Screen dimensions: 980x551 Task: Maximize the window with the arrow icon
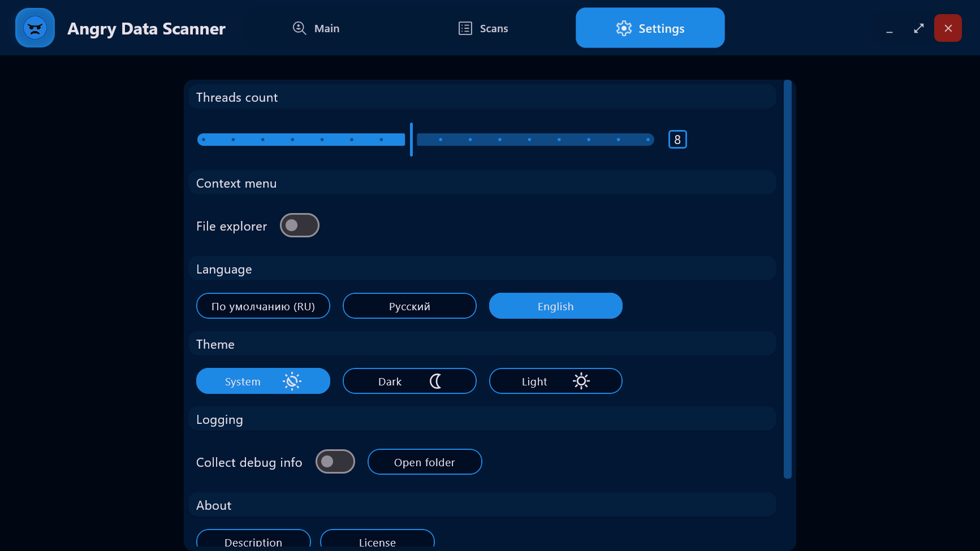[x=918, y=28]
